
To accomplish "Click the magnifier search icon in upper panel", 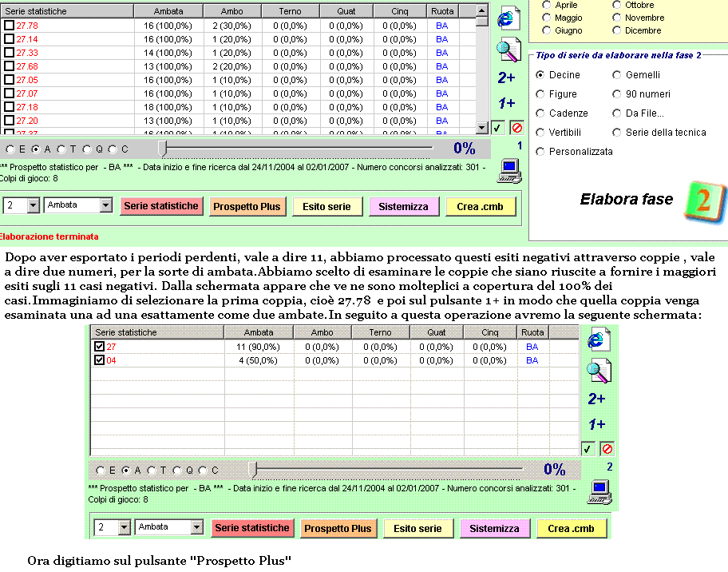I will pyautogui.click(x=508, y=50).
